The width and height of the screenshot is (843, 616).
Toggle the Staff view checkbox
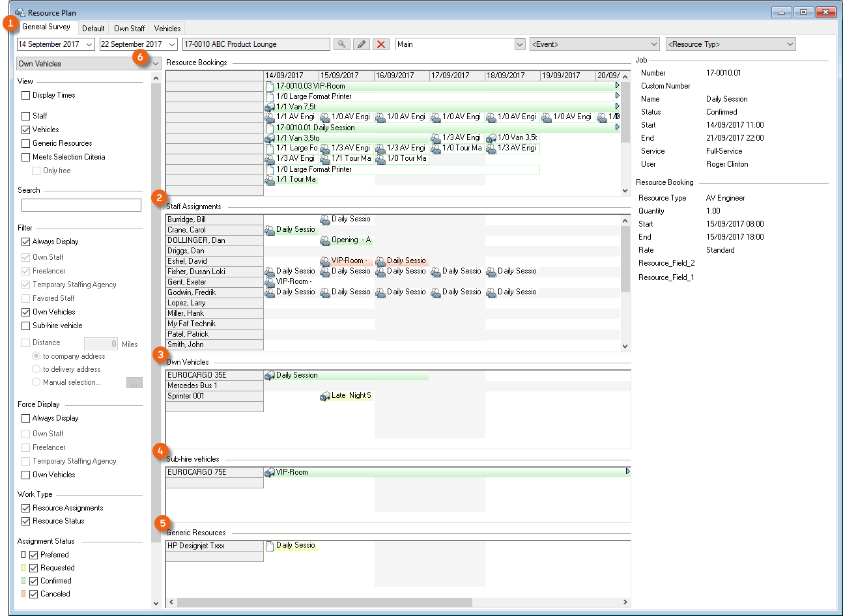(x=26, y=116)
